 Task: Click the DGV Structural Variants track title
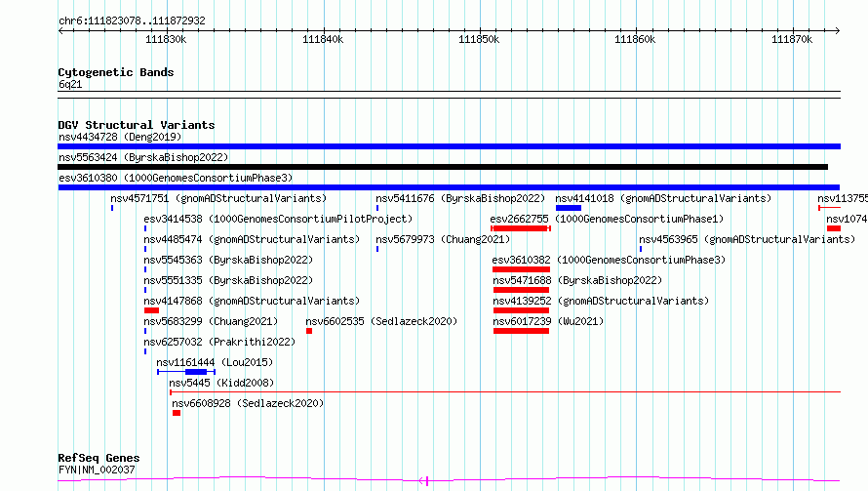click(137, 125)
